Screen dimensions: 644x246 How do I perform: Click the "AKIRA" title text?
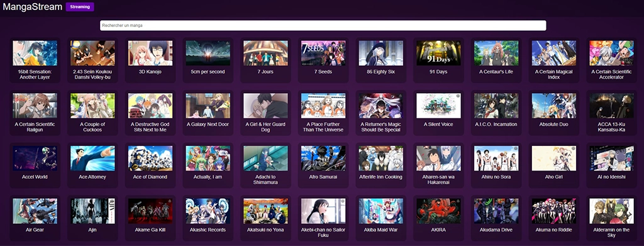pyautogui.click(x=438, y=230)
